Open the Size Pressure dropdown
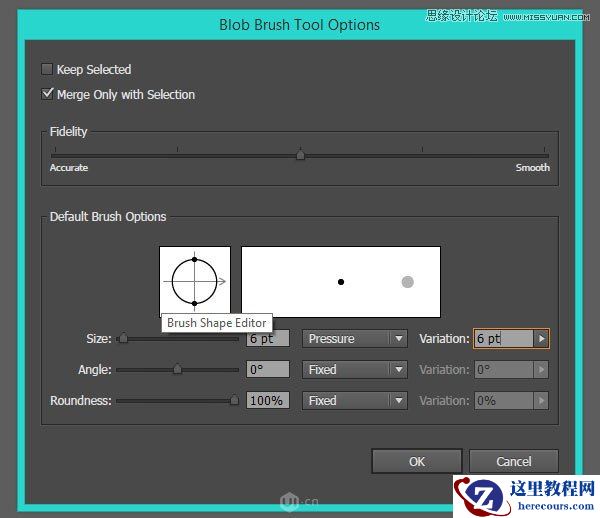This screenshot has width=600, height=518. 355,339
